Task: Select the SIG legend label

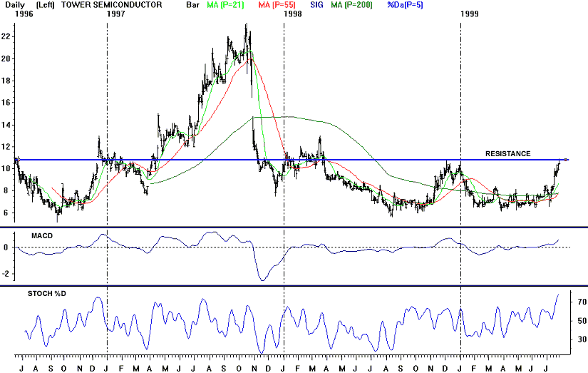Action: [316, 5]
